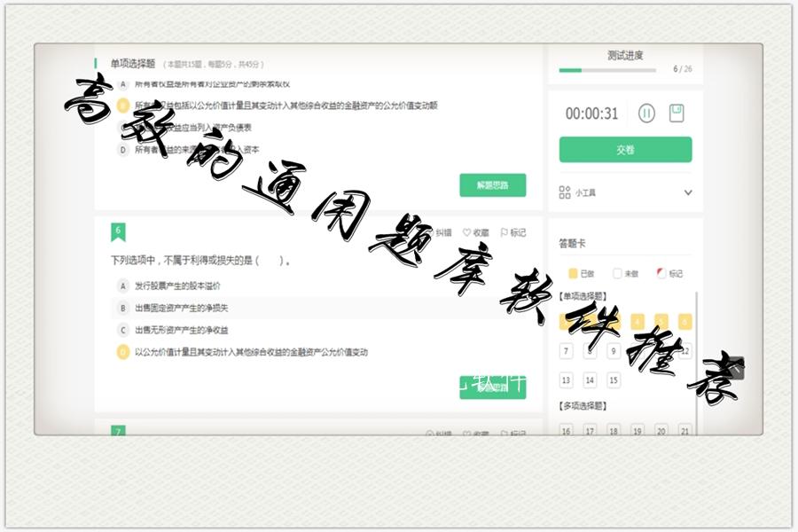The image size is (798, 532).
Task: Open 解题思路 for the current question
Action: (493, 185)
